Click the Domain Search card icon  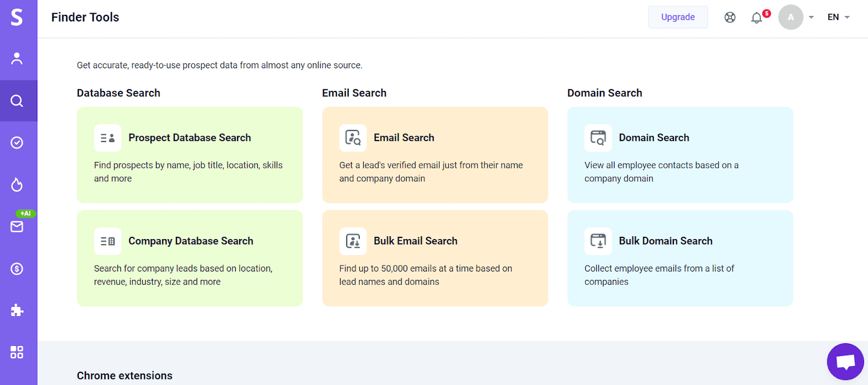tap(598, 138)
